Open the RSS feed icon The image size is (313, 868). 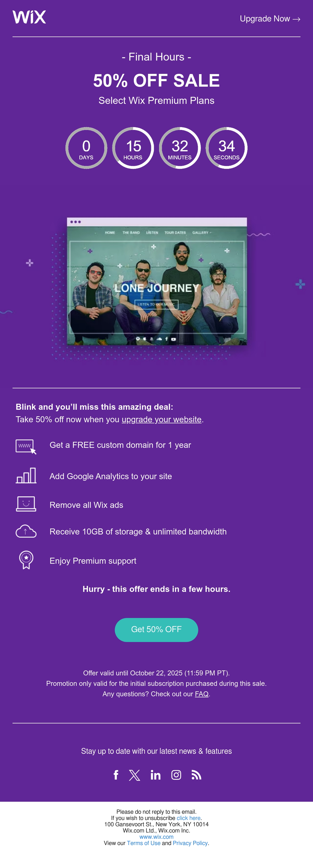[x=196, y=775]
